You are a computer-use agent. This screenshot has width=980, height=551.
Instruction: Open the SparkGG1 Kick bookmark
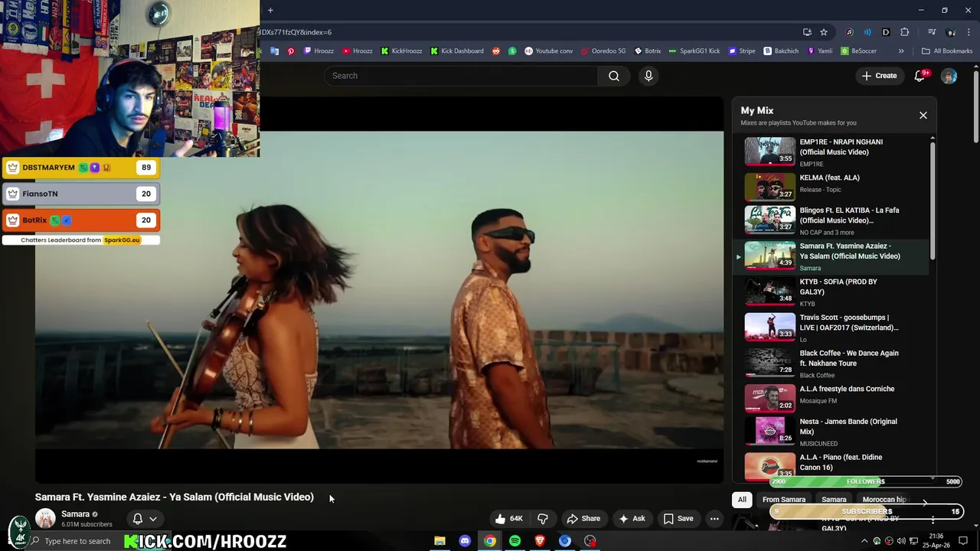coord(694,51)
